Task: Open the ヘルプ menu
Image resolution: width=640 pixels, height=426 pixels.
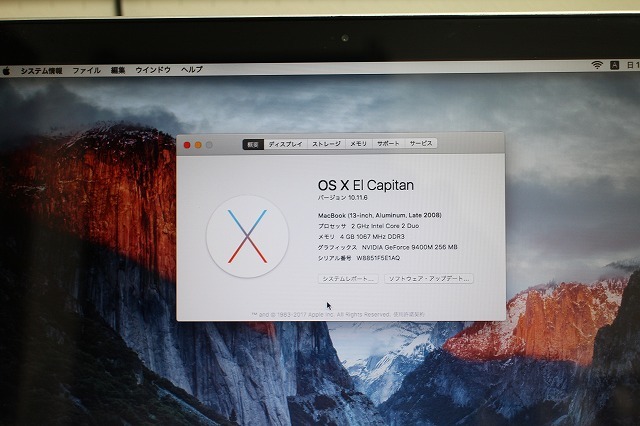Action: (192, 69)
